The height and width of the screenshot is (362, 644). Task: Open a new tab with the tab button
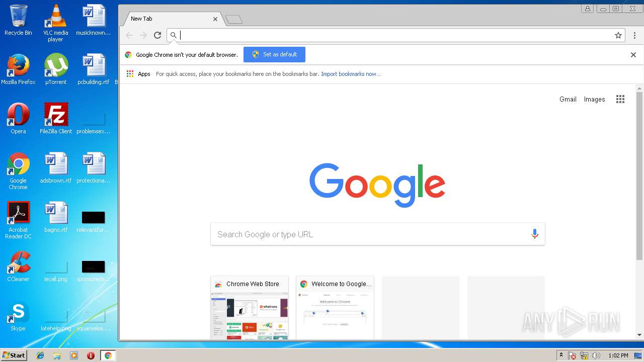click(x=234, y=19)
